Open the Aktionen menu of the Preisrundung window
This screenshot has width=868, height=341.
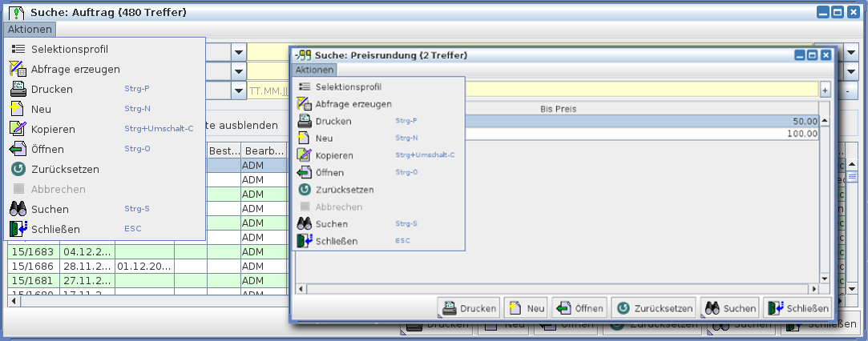pyautogui.click(x=314, y=70)
